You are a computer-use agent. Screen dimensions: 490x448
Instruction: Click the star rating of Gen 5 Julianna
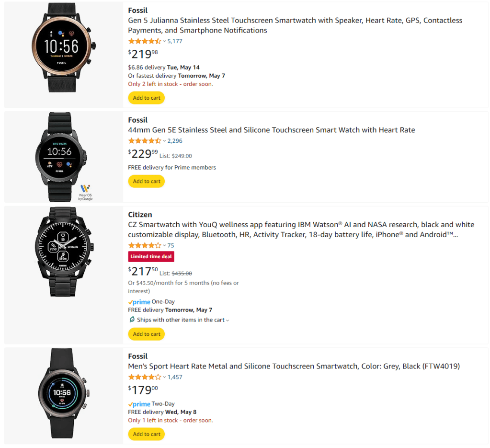click(x=145, y=41)
